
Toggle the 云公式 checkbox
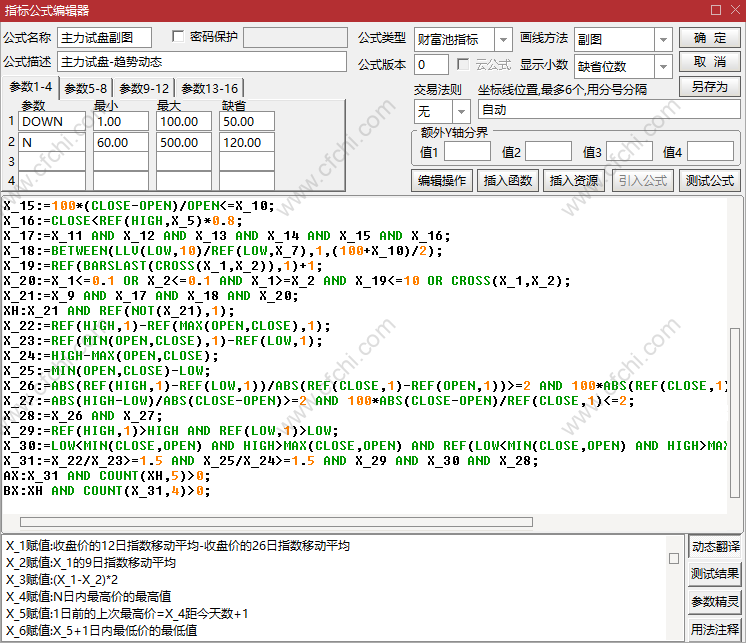coord(463,64)
